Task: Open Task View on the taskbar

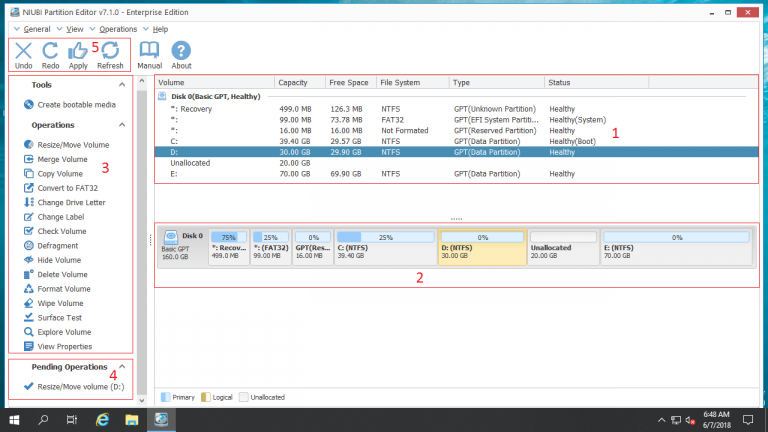Action: [72, 420]
